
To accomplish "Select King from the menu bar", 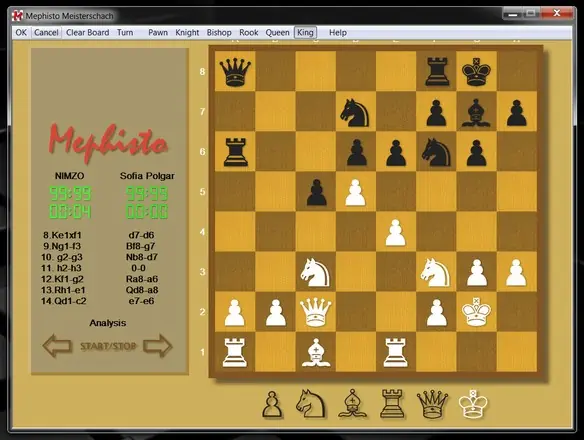I will click(305, 32).
